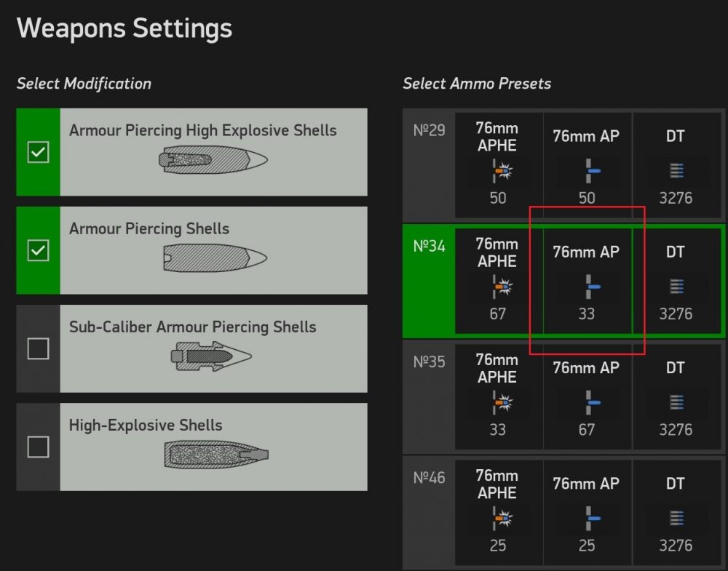Click the DT 3276 cell in preset №46
This screenshot has height=571, width=728.
pos(676,512)
